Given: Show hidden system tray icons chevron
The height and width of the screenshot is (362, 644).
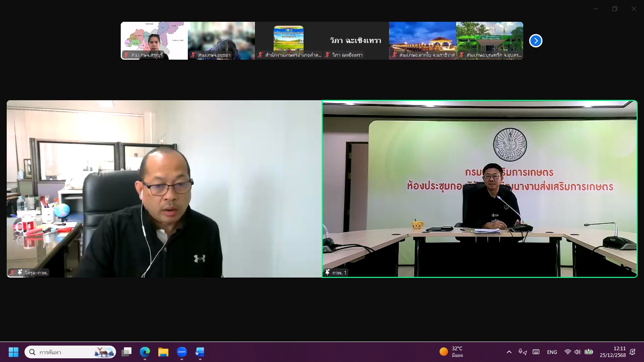Looking at the screenshot, I should 509,352.
